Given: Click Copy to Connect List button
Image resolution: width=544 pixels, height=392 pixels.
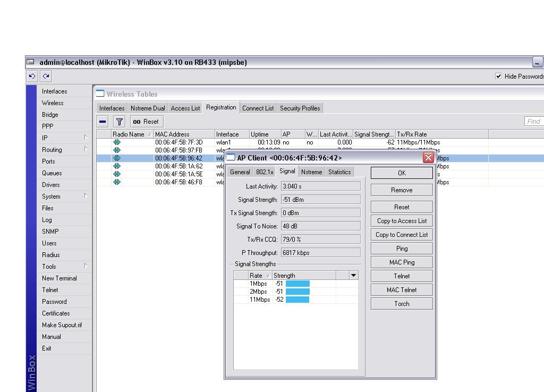Looking at the screenshot, I should 402,235.
